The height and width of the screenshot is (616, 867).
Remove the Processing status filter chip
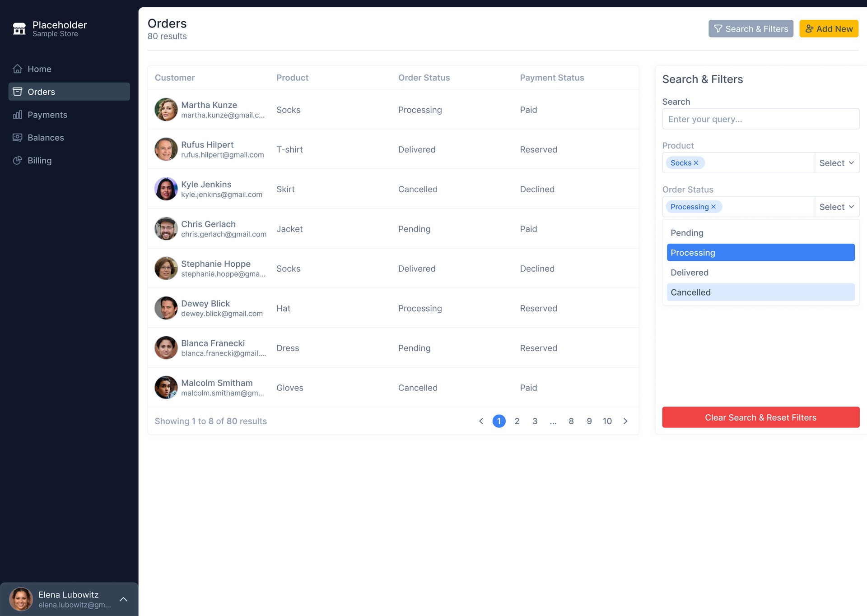point(713,207)
